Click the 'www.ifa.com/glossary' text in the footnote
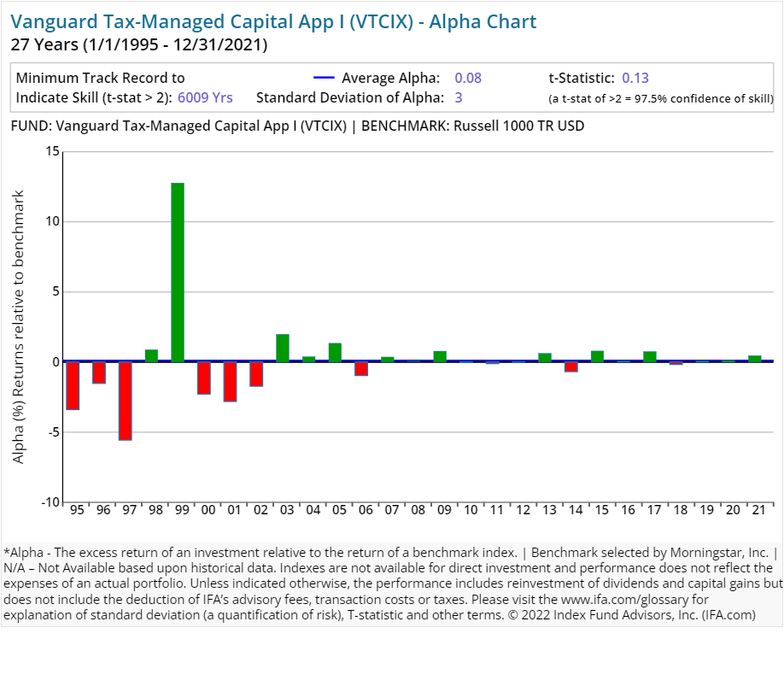Image resolution: width=784 pixels, height=692 pixels. [x=624, y=600]
